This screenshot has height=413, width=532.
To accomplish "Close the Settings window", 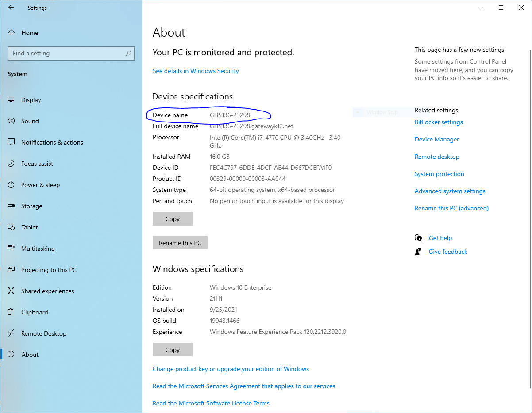I will [521, 8].
